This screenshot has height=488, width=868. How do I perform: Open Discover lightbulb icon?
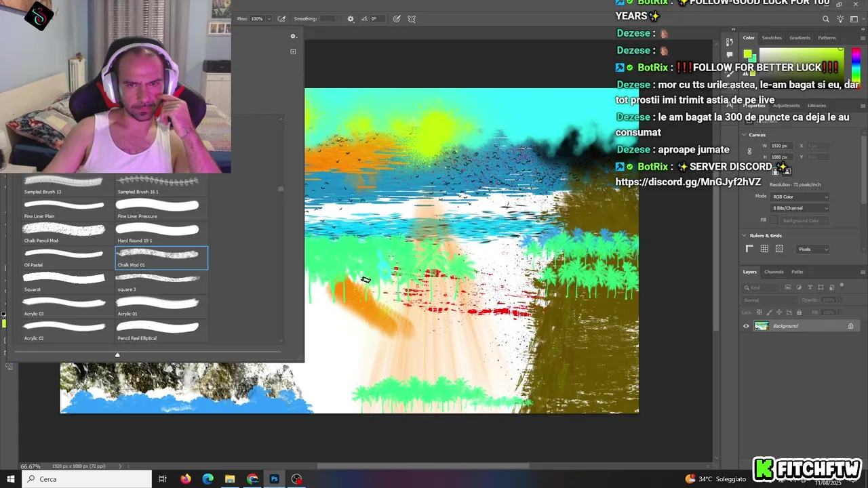point(840,19)
